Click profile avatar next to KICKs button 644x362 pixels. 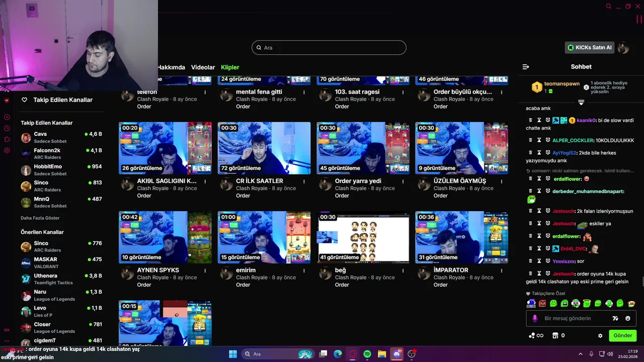tap(623, 48)
